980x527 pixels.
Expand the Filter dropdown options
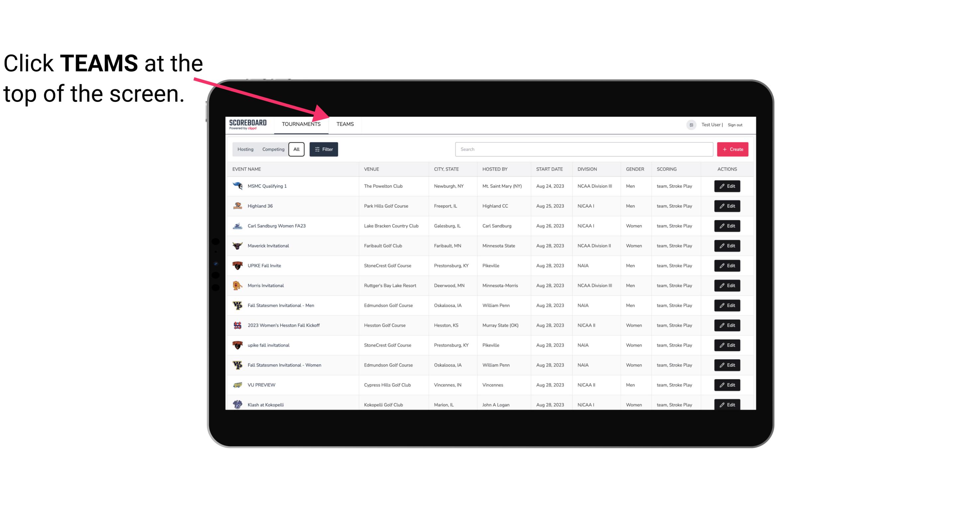324,149
